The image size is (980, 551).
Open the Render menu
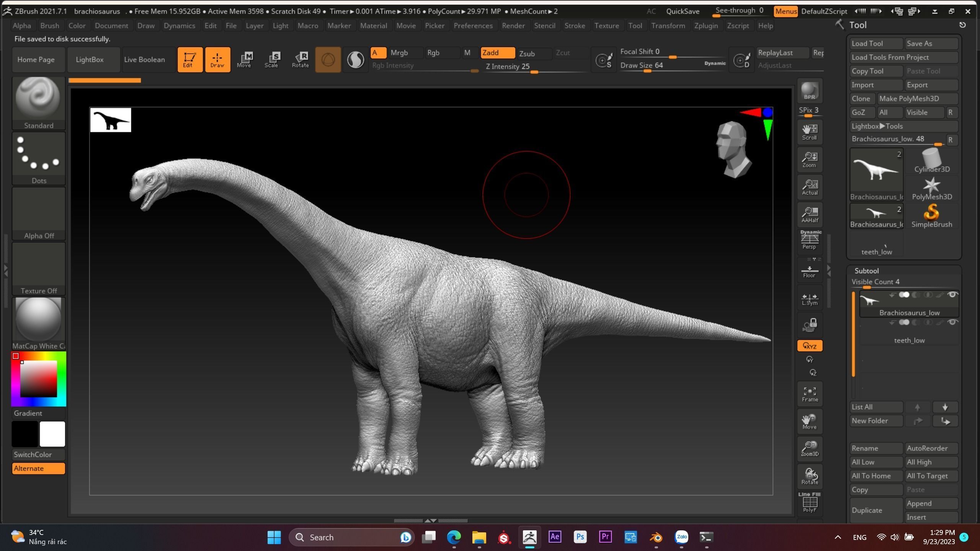click(x=513, y=26)
